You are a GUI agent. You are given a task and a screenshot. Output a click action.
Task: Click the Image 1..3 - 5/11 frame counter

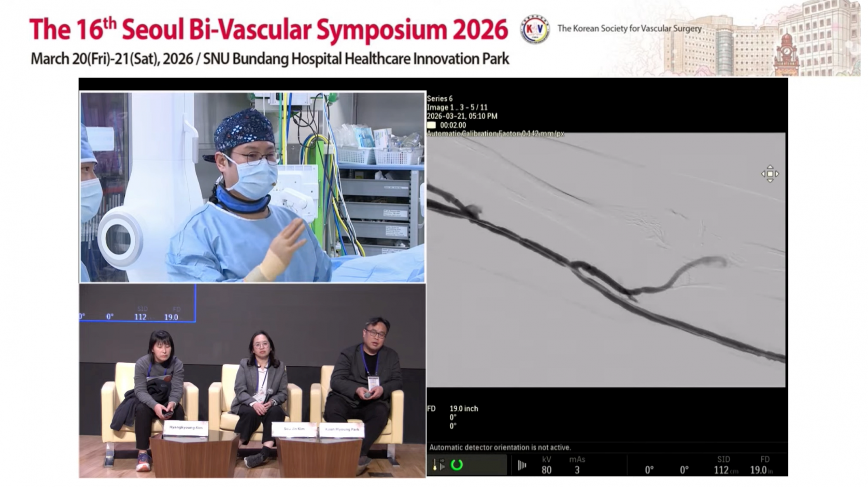coord(457,108)
